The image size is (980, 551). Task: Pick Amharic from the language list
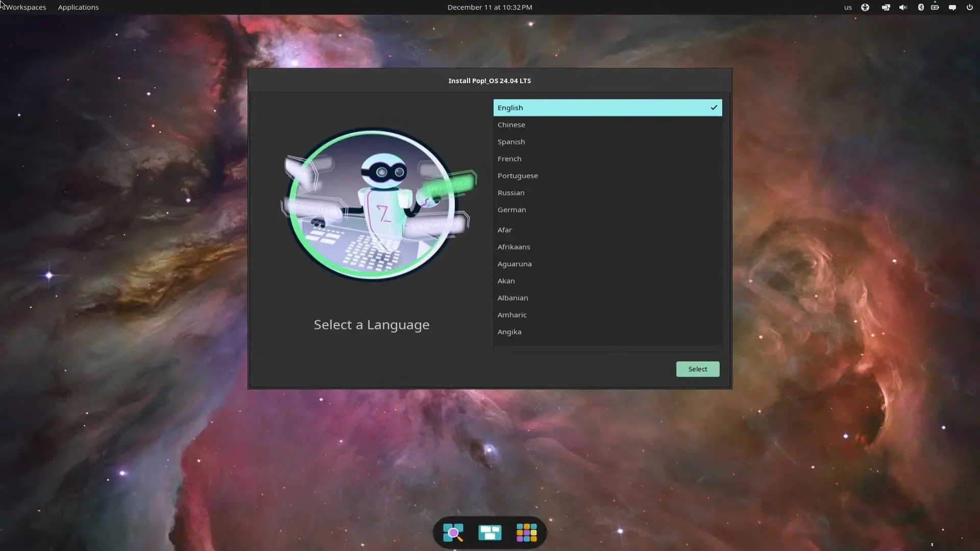tap(607, 315)
